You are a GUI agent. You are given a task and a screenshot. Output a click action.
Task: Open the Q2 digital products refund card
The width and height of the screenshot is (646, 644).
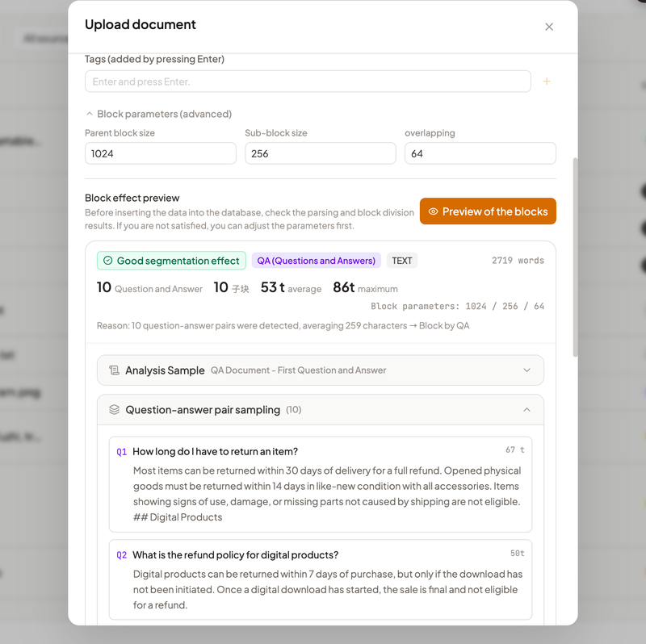(321, 579)
